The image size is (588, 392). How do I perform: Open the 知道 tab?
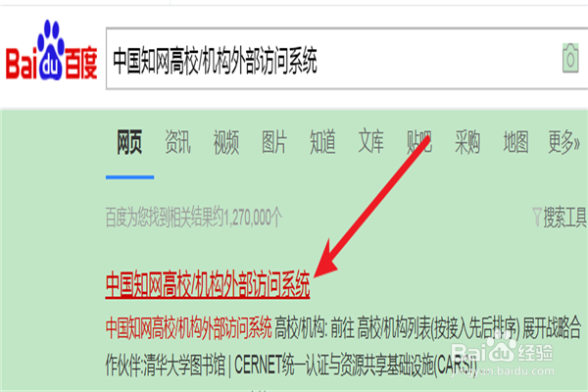coord(322,142)
